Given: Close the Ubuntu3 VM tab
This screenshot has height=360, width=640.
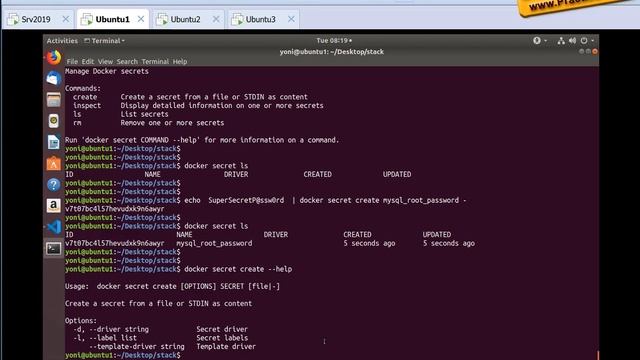Looking at the screenshot, I should [x=291, y=19].
